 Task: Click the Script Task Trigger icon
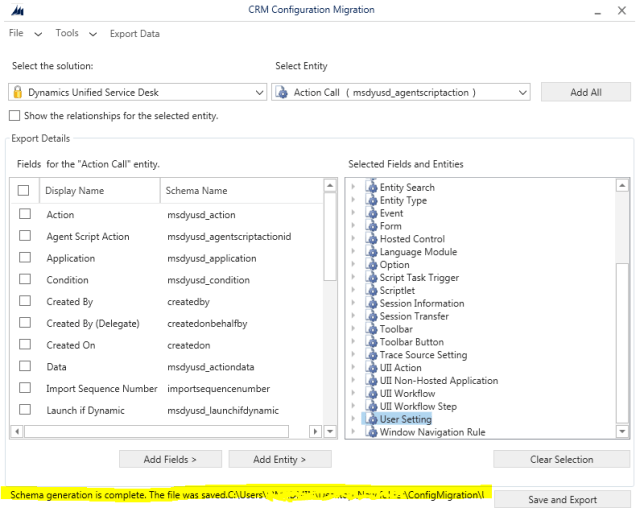371,278
